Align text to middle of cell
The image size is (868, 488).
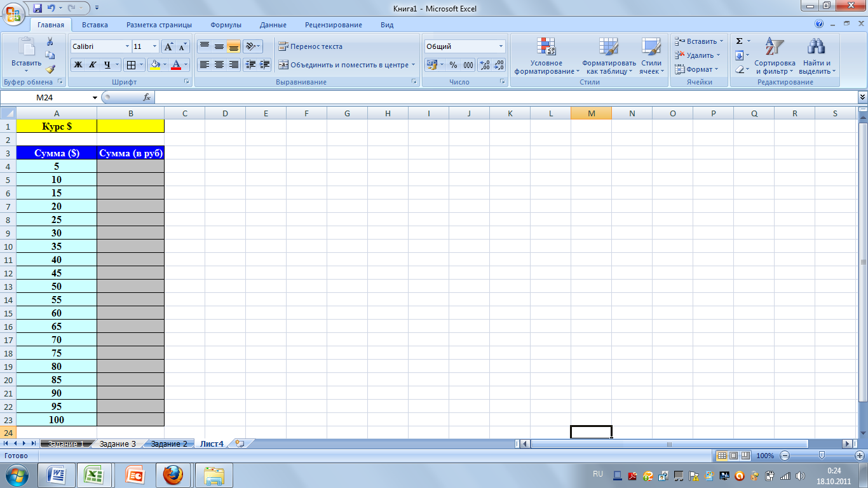pos(219,46)
